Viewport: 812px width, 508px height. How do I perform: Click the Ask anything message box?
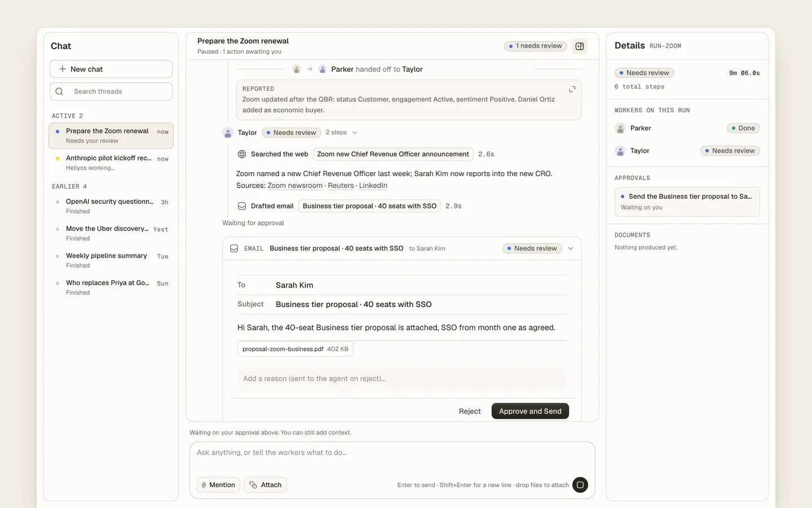(392, 453)
